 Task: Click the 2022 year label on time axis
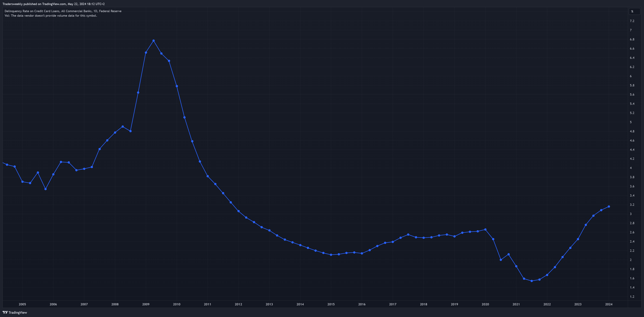tap(547, 304)
